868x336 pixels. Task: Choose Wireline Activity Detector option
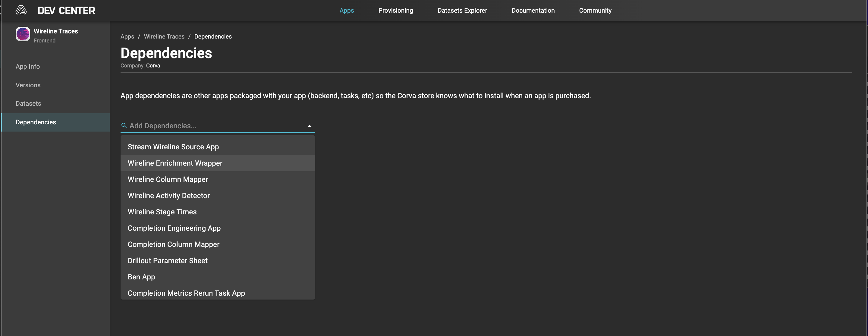pyautogui.click(x=218, y=196)
